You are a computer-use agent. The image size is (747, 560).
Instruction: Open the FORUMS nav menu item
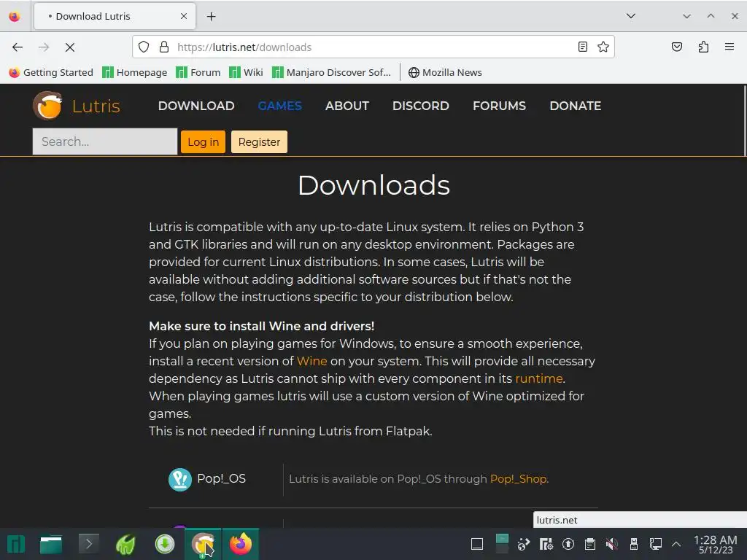[499, 106]
